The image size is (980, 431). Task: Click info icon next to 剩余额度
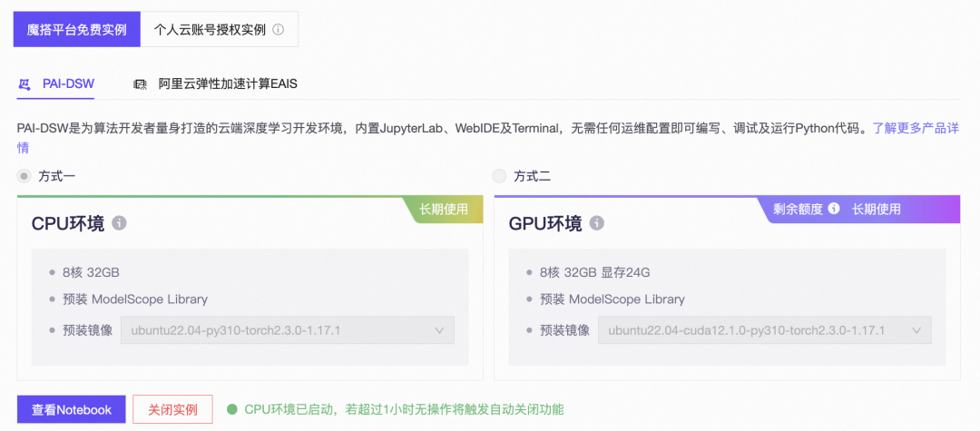(834, 209)
